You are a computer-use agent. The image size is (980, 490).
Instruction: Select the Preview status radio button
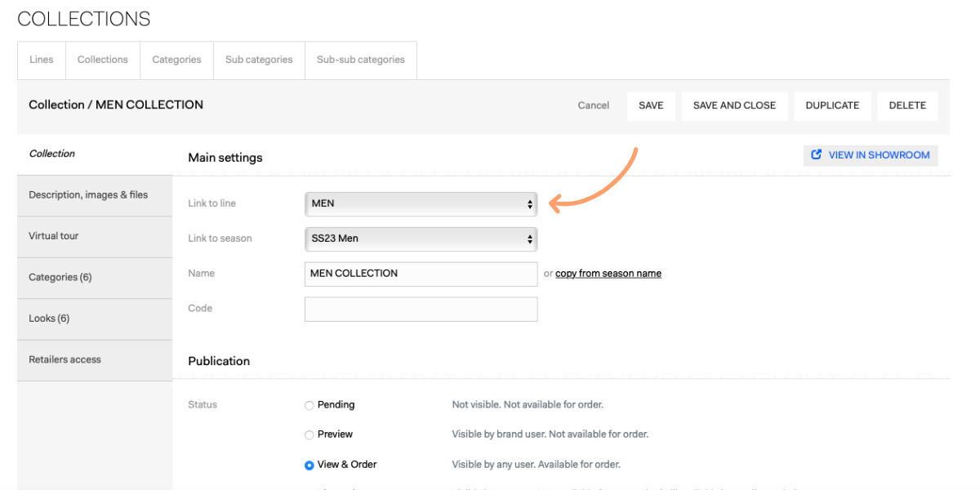click(309, 435)
